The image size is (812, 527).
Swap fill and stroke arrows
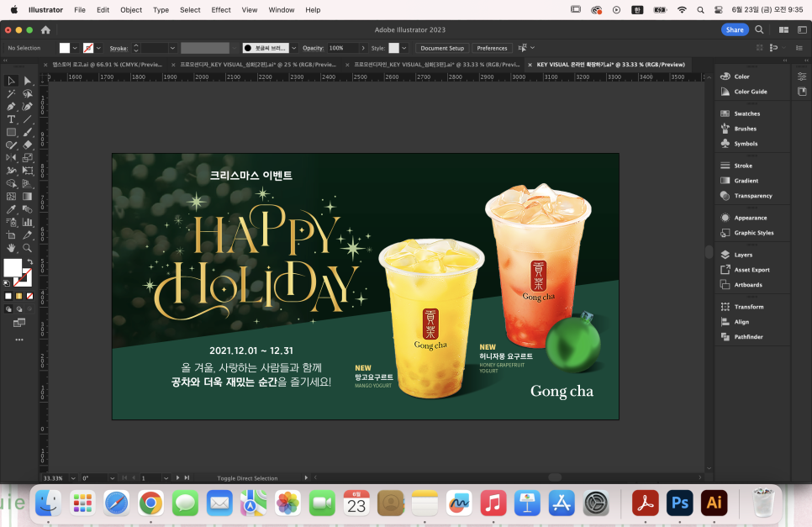click(x=29, y=261)
